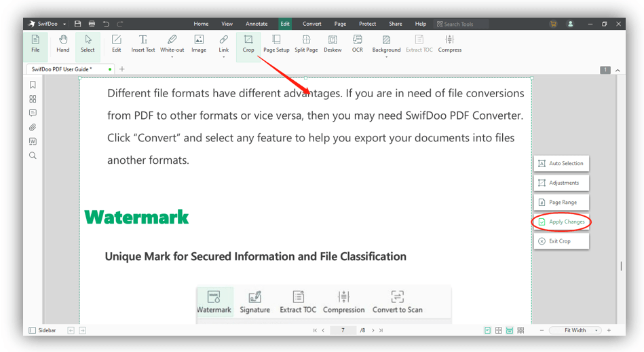
Task: Expand the White-out dropdown arrow
Action: [x=172, y=57]
